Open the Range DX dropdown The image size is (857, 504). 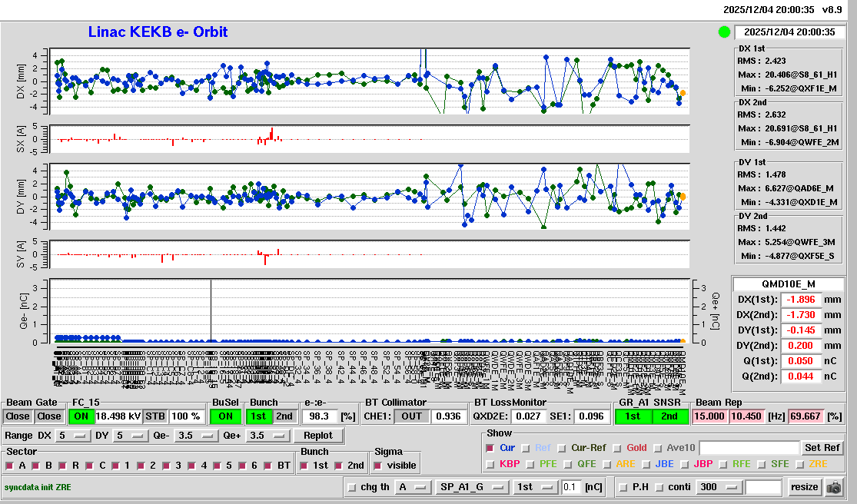(x=72, y=436)
